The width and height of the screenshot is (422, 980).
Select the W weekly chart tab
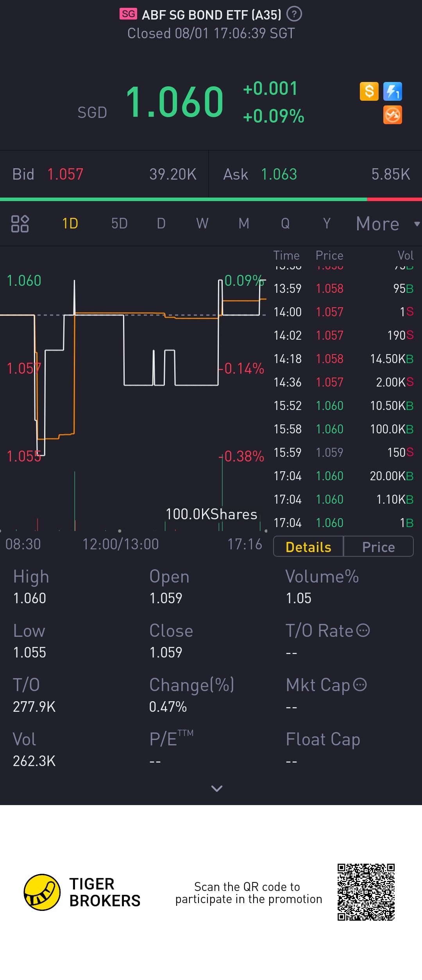pos(202,224)
